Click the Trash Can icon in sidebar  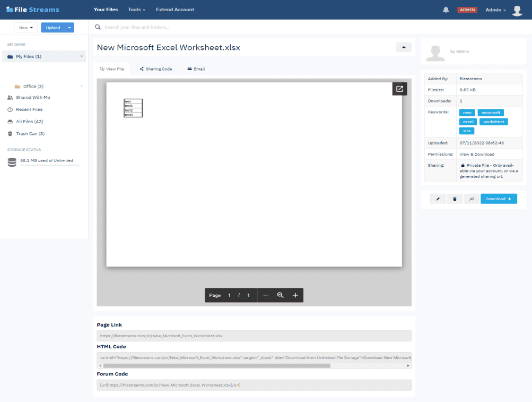coord(10,133)
